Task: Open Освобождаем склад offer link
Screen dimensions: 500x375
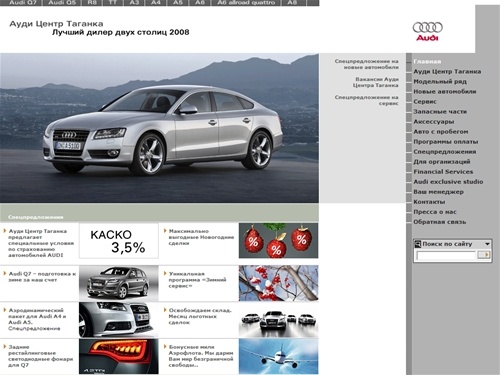Action: coord(199,316)
